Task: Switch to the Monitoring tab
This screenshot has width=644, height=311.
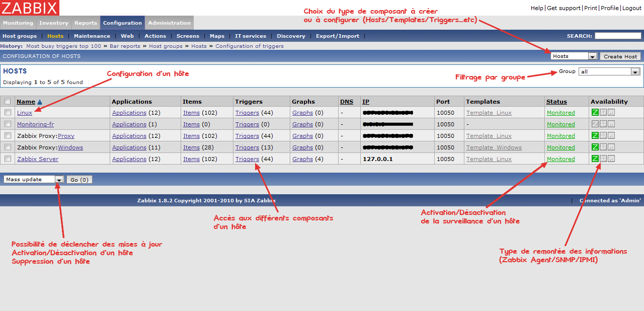Action: 18,23
